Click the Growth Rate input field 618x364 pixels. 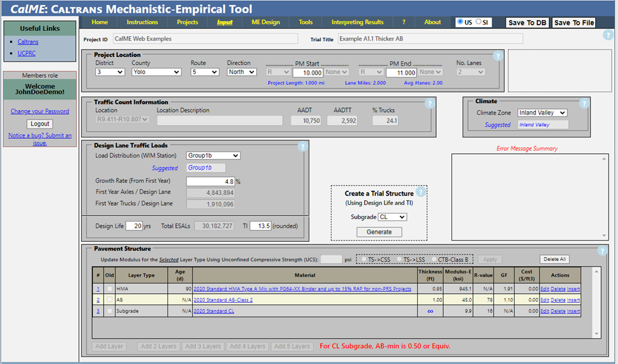tap(210, 181)
